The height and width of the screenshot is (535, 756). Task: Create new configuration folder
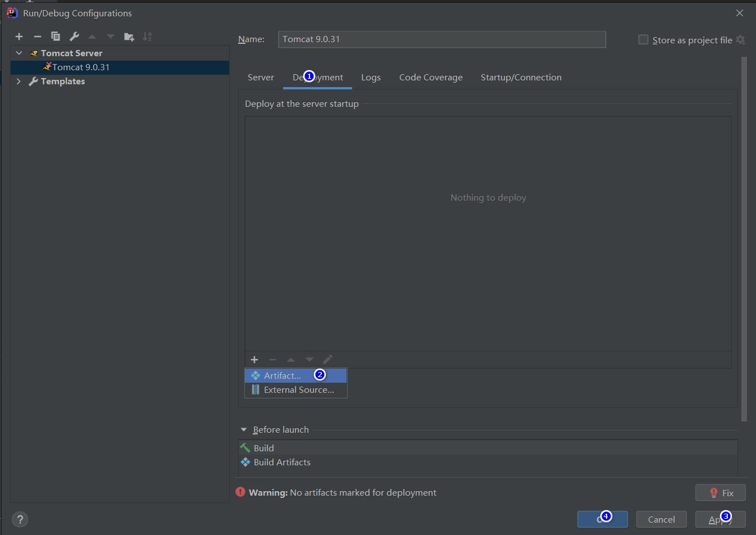click(129, 37)
